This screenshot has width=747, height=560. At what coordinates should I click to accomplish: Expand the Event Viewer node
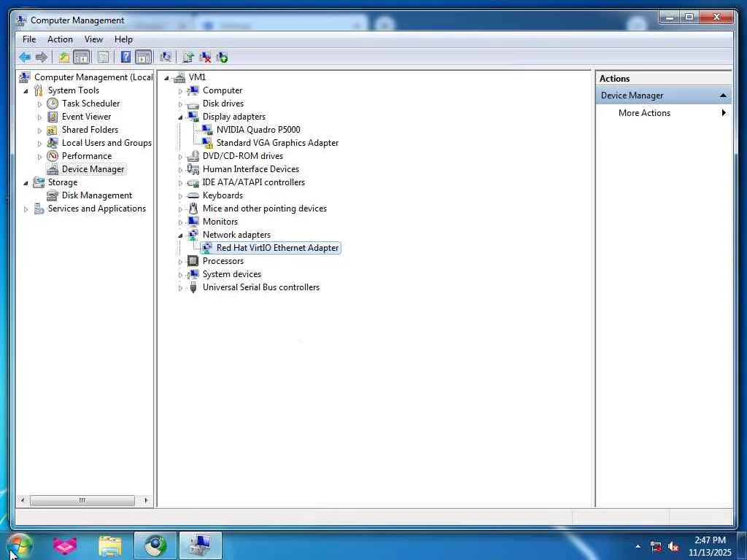tap(39, 117)
